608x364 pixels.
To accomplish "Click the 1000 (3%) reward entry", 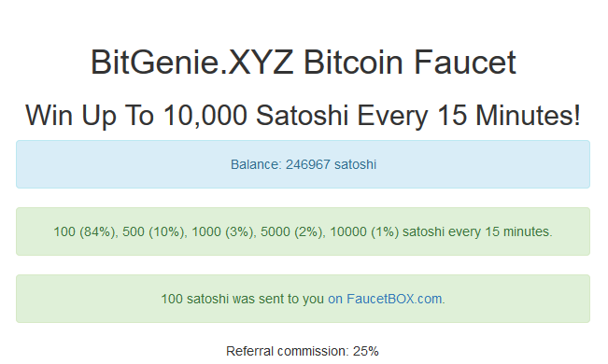I will 224,231.
